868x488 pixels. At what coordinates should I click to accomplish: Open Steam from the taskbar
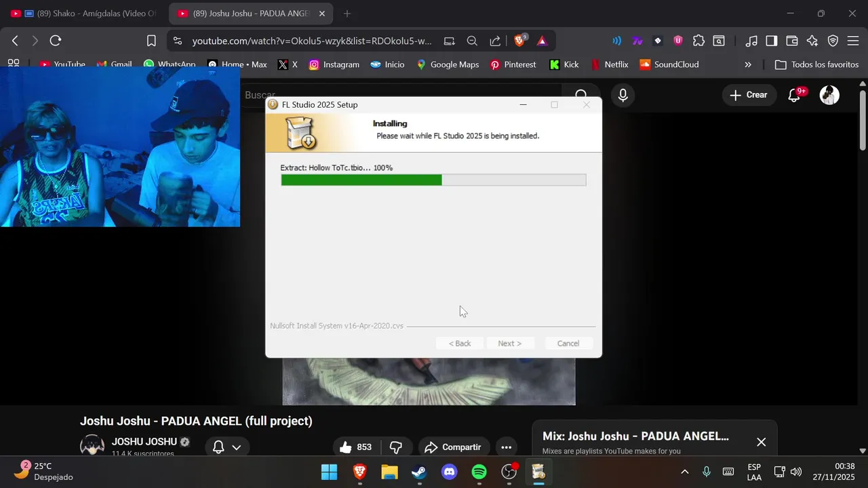coord(419,472)
